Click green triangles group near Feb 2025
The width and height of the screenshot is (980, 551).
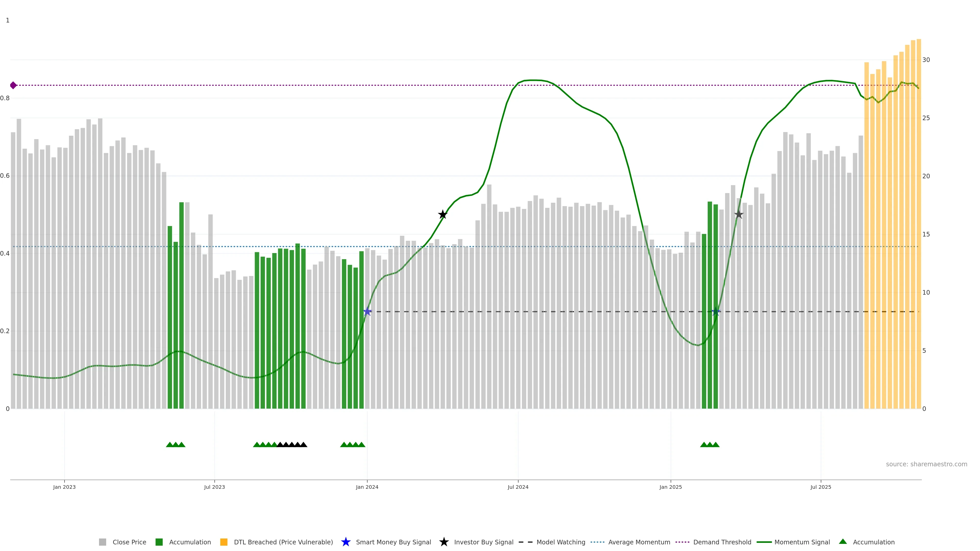click(x=709, y=445)
